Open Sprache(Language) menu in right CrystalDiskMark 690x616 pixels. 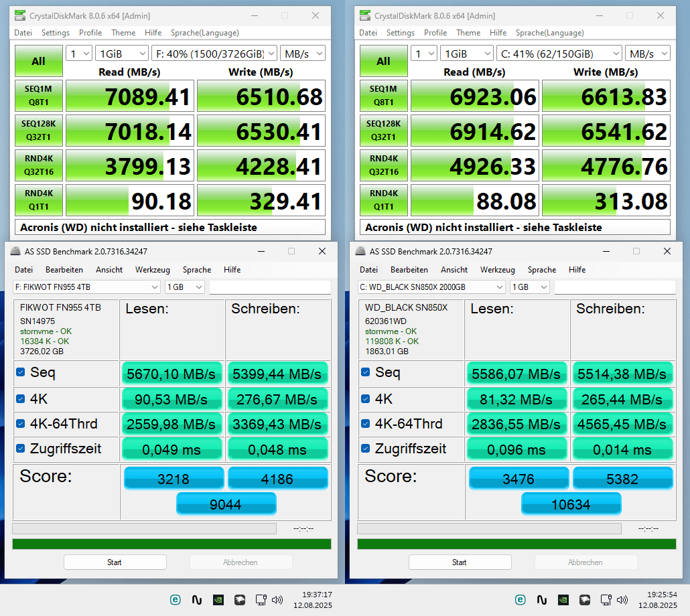(549, 33)
